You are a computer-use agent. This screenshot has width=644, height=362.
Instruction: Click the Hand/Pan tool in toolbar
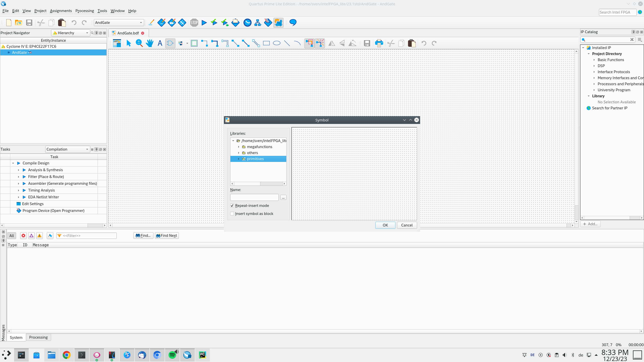pyautogui.click(x=149, y=43)
